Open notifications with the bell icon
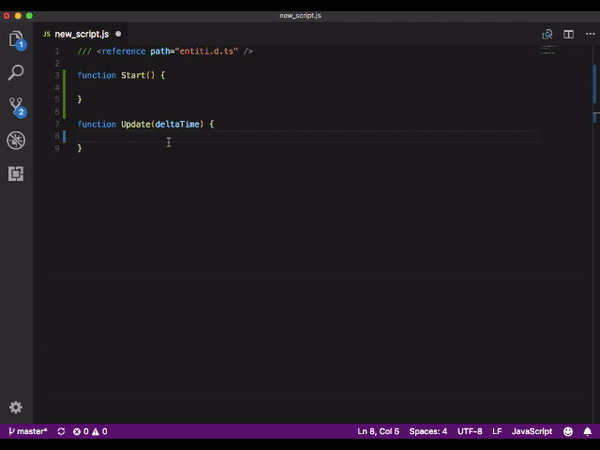Viewport: 600px width, 450px height. point(587,432)
